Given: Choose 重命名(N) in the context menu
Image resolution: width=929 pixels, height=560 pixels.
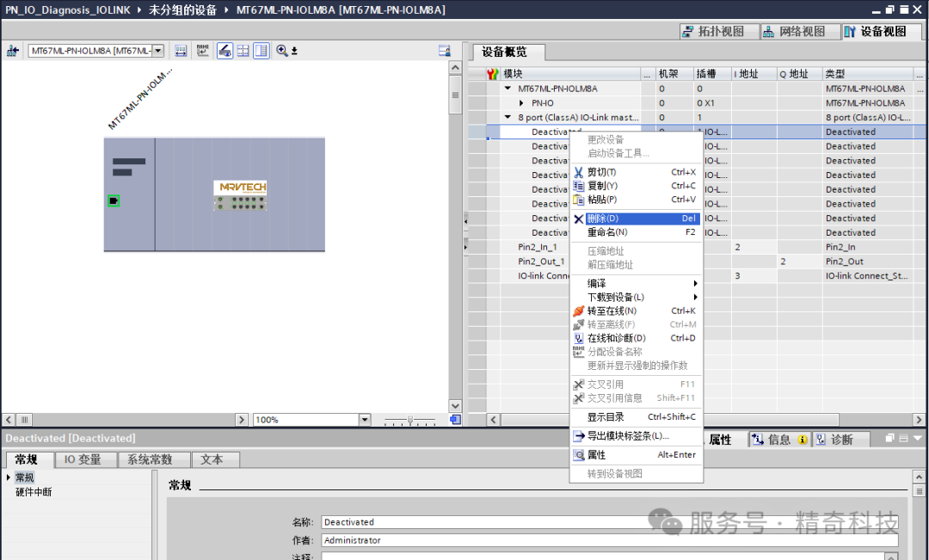Looking at the screenshot, I should point(607,232).
